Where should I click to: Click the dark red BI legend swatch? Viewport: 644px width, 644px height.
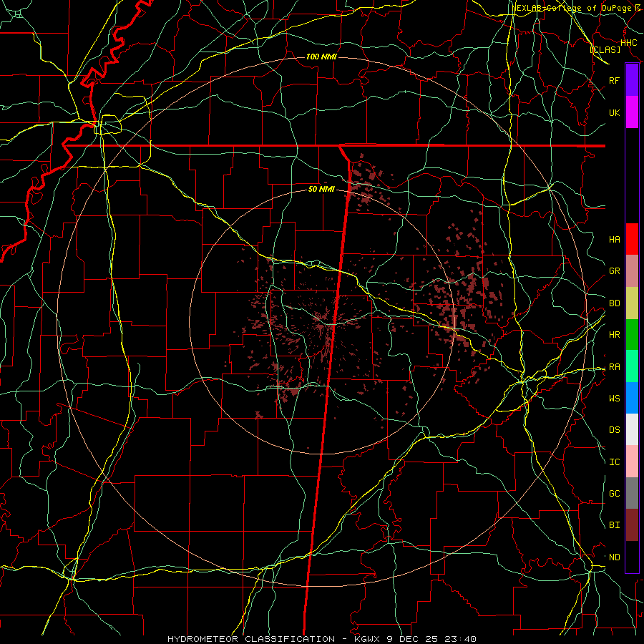632,525
